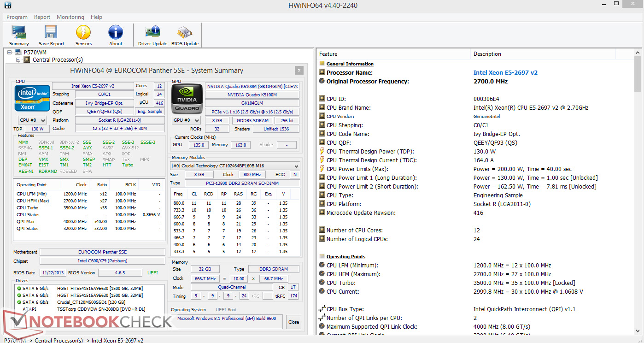Collapse the P570WM tree node
The image size is (644, 343).
10,53
